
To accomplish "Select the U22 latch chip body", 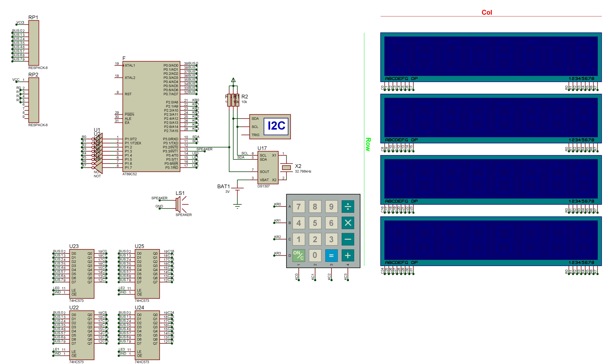I will [x=82, y=335].
